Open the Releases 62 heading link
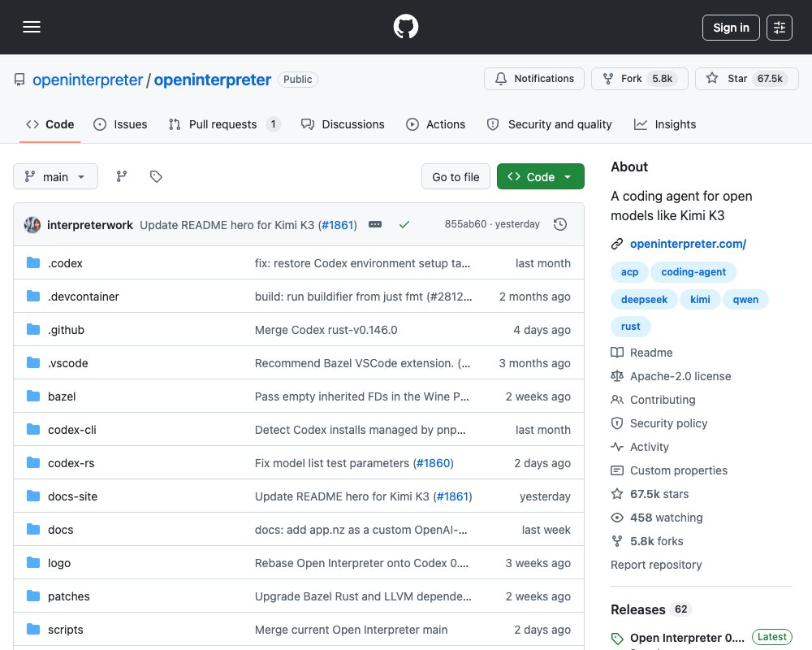812x650 pixels. point(651,609)
